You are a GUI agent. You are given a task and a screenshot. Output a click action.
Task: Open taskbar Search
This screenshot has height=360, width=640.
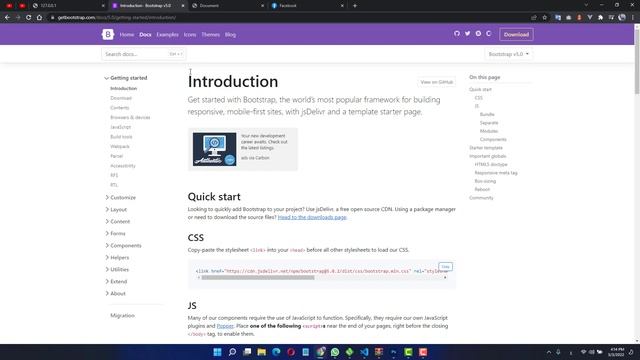(x=232, y=352)
